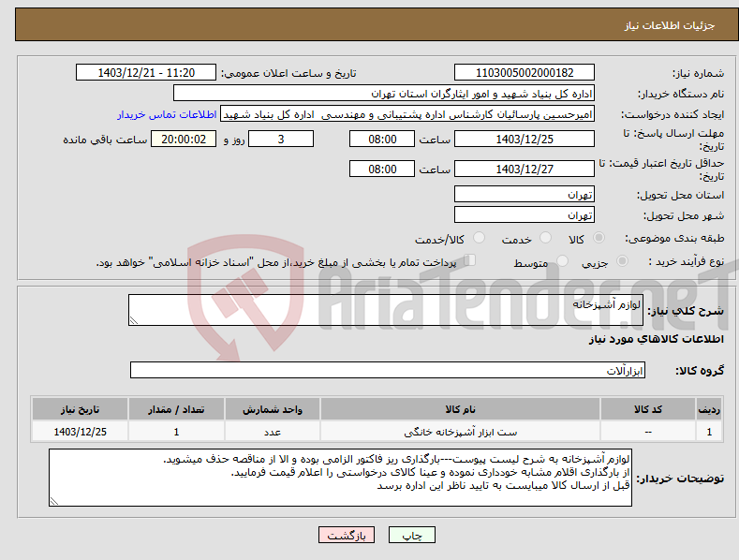This screenshot has height=560, width=739.
Task: Click the table cell date 1403/12/25
Action: (x=81, y=432)
